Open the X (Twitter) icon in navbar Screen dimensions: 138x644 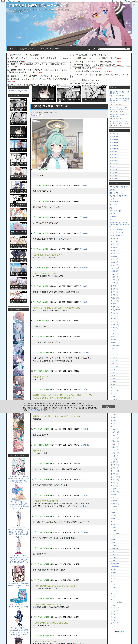point(89,49)
